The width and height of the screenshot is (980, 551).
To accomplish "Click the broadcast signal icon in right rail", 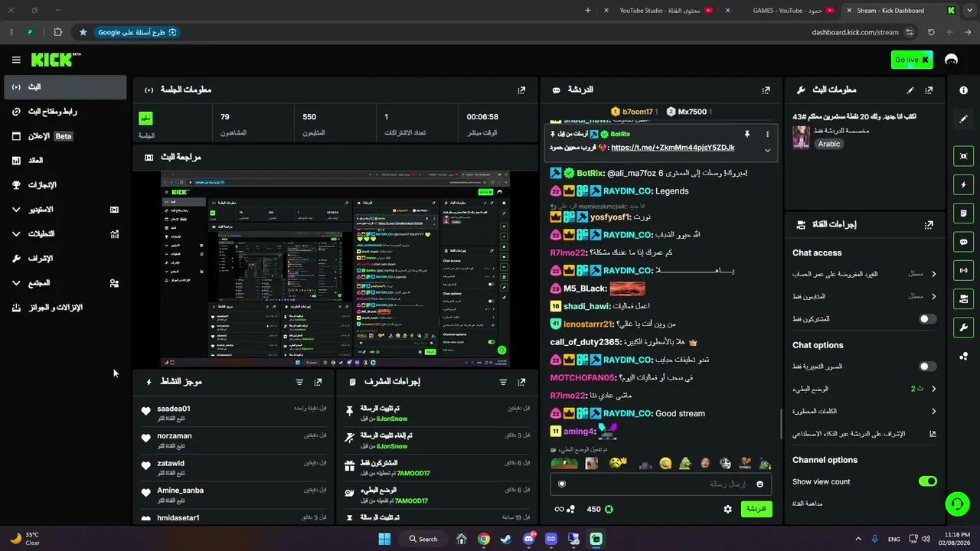I will coord(963,270).
